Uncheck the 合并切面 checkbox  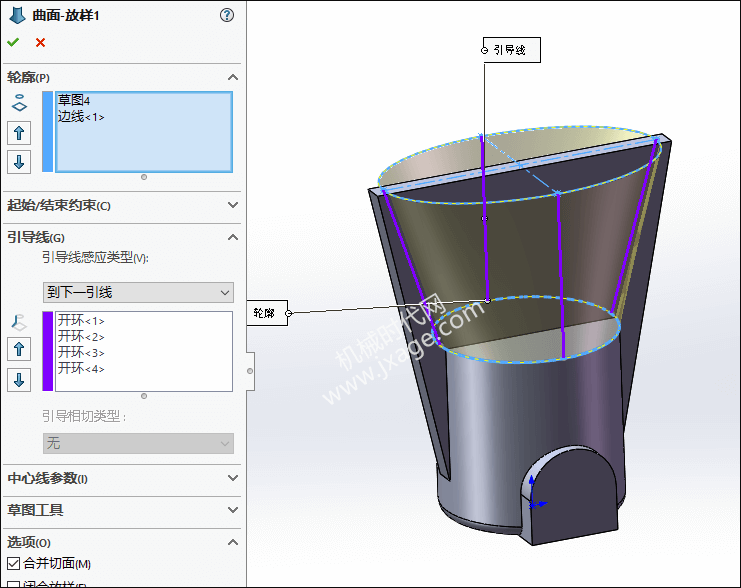tap(14, 564)
